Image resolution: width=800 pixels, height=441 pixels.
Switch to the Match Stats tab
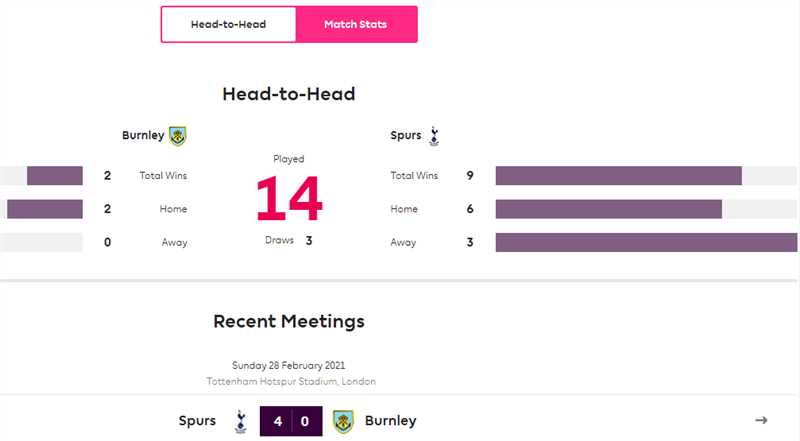357,24
